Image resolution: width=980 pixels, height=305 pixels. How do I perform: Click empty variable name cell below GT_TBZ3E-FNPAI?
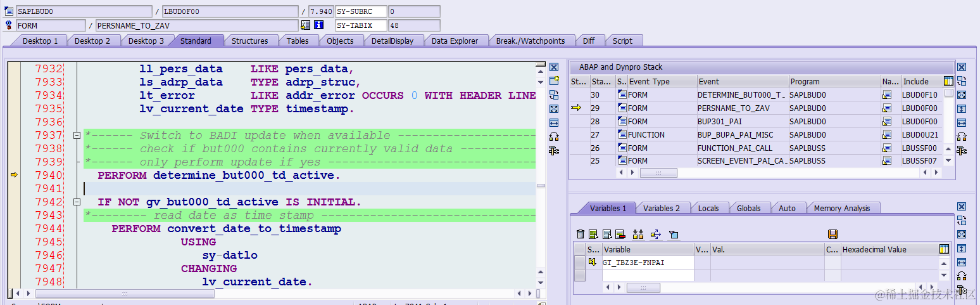point(648,275)
